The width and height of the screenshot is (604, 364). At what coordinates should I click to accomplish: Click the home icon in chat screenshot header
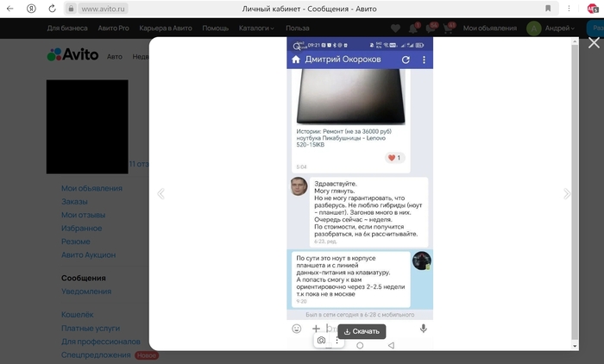pyautogui.click(x=296, y=60)
